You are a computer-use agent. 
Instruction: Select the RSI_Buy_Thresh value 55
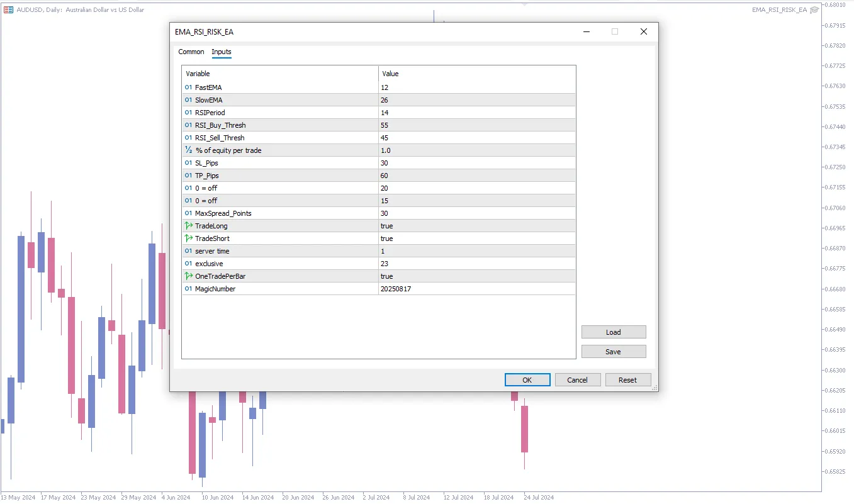pos(476,125)
